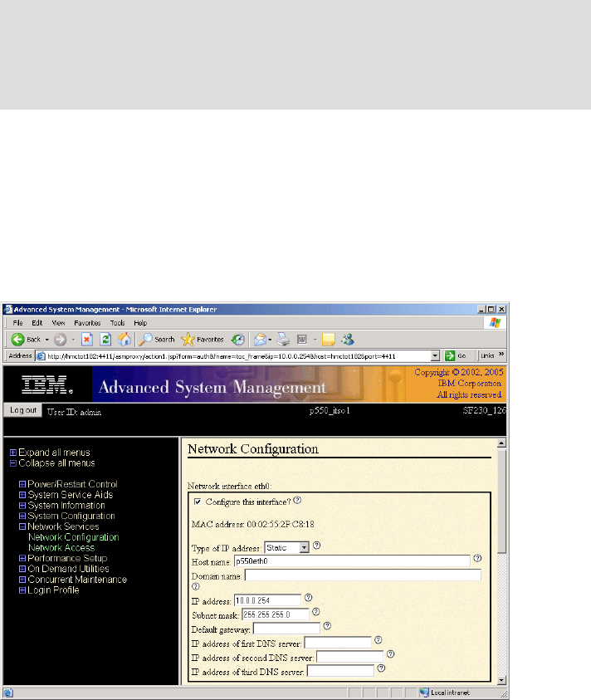This screenshot has height=700, width=591.
Task: Open help for Configure this interface
Action: coord(298,501)
